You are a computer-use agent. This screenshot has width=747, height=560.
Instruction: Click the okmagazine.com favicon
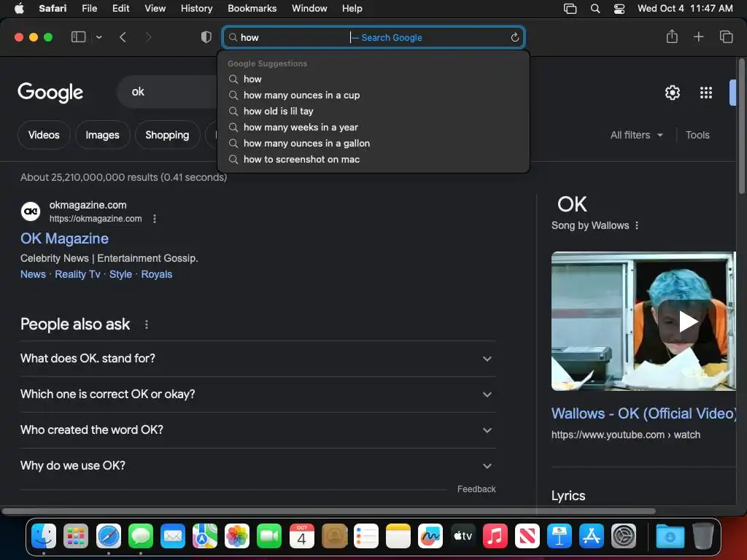31,211
